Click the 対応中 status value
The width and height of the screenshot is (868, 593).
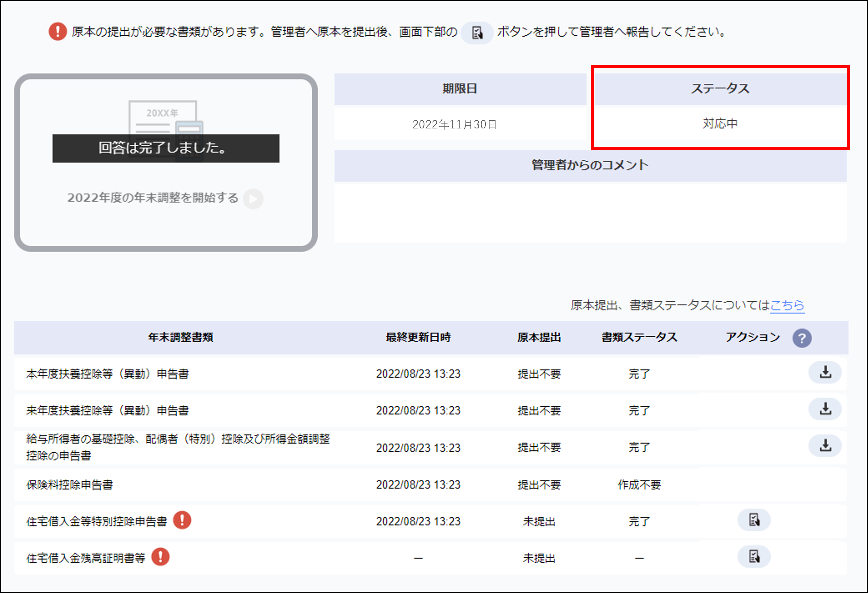720,123
